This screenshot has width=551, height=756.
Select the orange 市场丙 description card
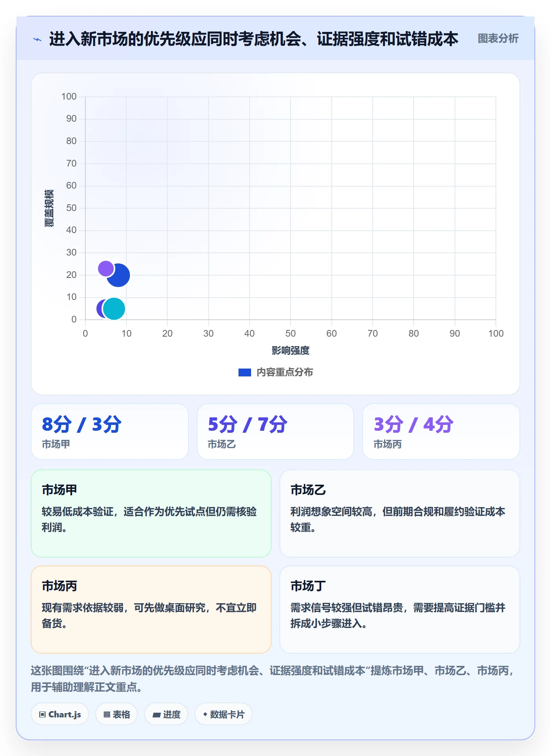pyautogui.click(x=151, y=610)
